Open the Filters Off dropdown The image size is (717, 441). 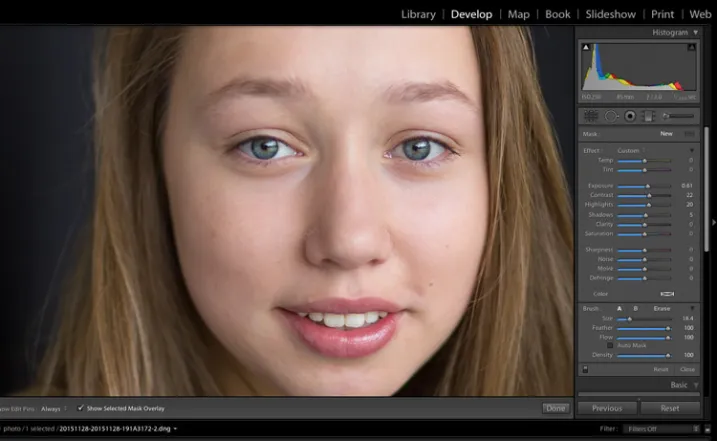tap(661, 429)
